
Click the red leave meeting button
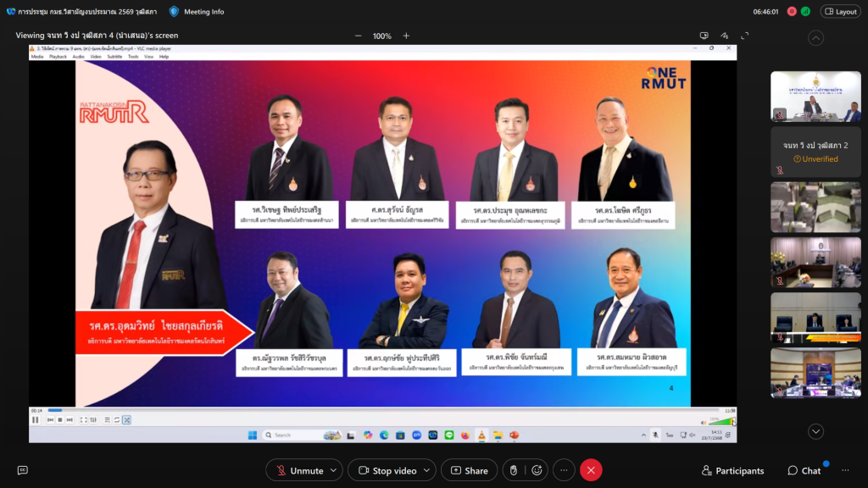[591, 470]
